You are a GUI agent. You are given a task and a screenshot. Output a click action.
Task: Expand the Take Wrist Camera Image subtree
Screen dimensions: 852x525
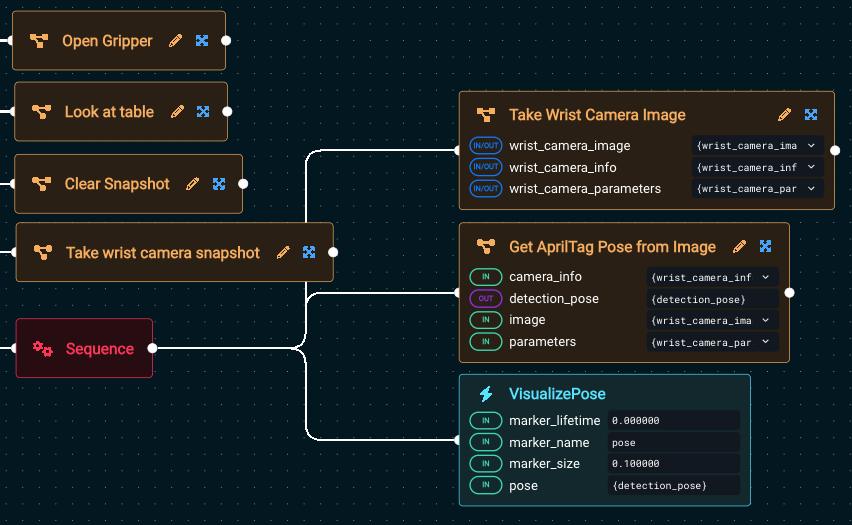point(811,115)
